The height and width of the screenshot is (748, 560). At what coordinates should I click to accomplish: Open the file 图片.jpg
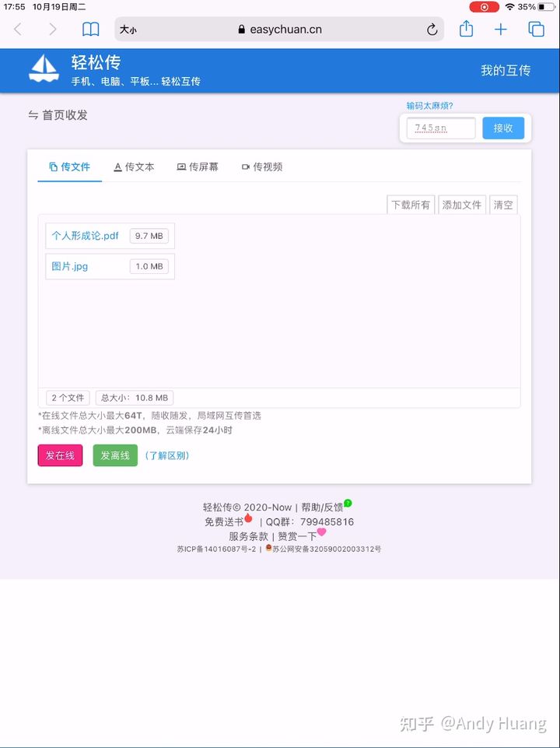pyautogui.click(x=69, y=266)
